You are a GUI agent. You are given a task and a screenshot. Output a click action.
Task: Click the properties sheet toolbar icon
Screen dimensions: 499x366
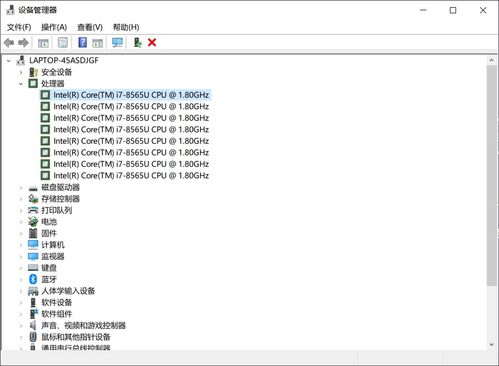tap(63, 42)
